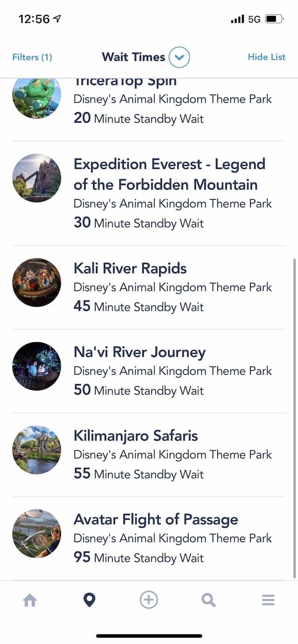Open Kali River Rapids entry

coord(149,287)
